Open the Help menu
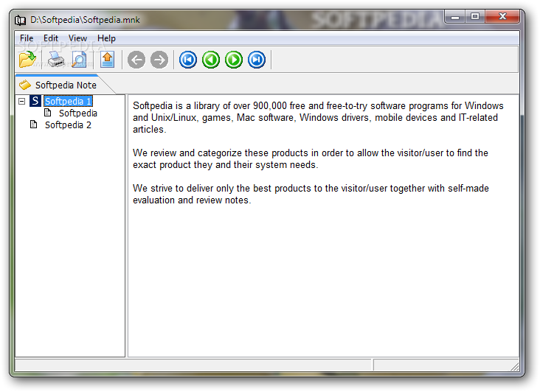This screenshot has height=392, width=540. click(x=106, y=38)
